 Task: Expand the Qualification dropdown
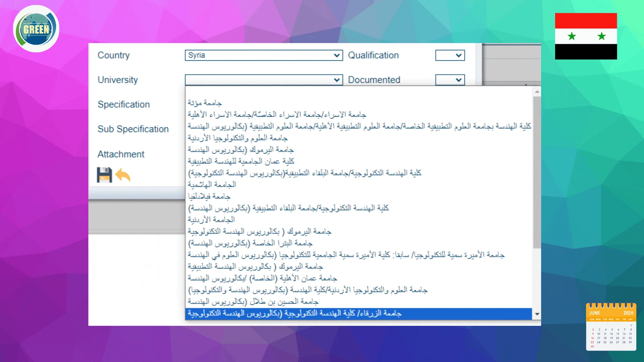[450, 55]
